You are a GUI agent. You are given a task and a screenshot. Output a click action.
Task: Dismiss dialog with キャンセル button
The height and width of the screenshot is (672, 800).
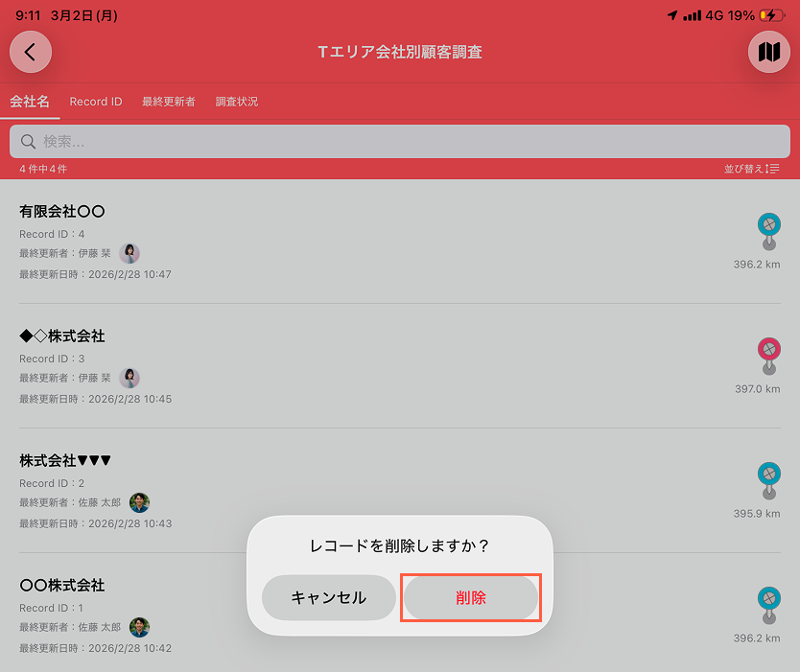click(329, 597)
